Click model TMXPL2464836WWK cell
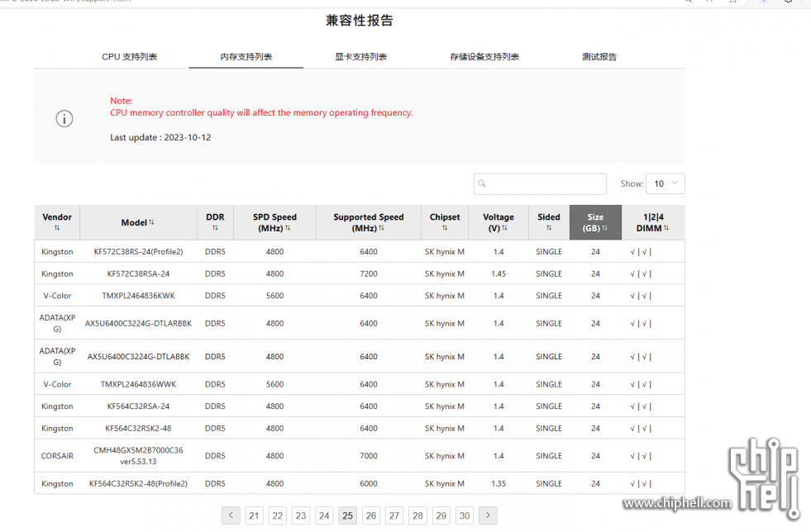This screenshot has height=532, width=811. coord(139,385)
